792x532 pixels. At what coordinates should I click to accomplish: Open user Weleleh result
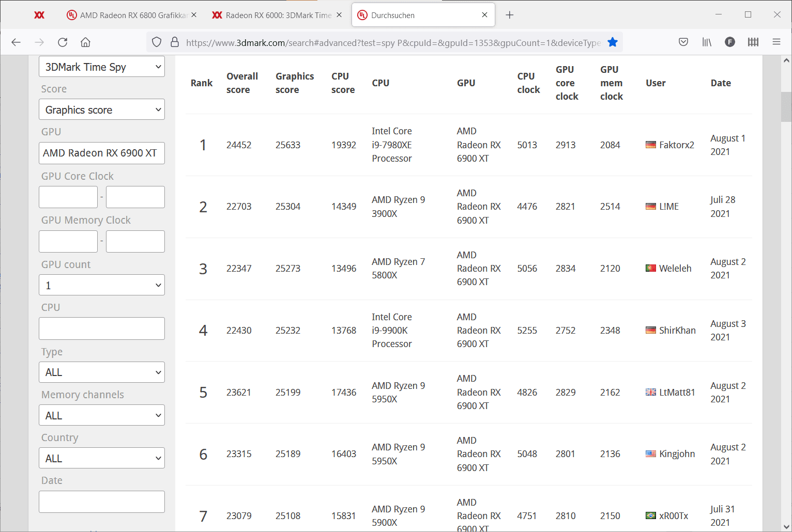coord(675,268)
